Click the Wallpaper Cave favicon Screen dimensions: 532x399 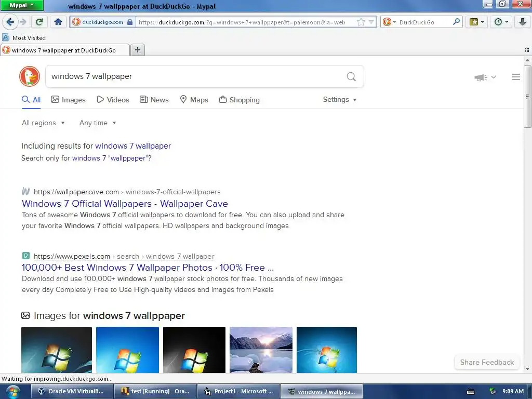click(26, 192)
